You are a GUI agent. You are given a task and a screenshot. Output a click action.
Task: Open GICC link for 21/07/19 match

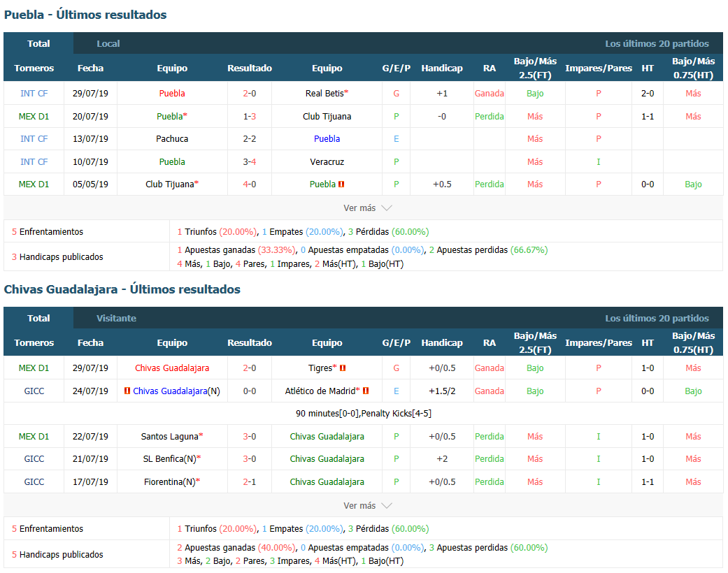(x=34, y=459)
